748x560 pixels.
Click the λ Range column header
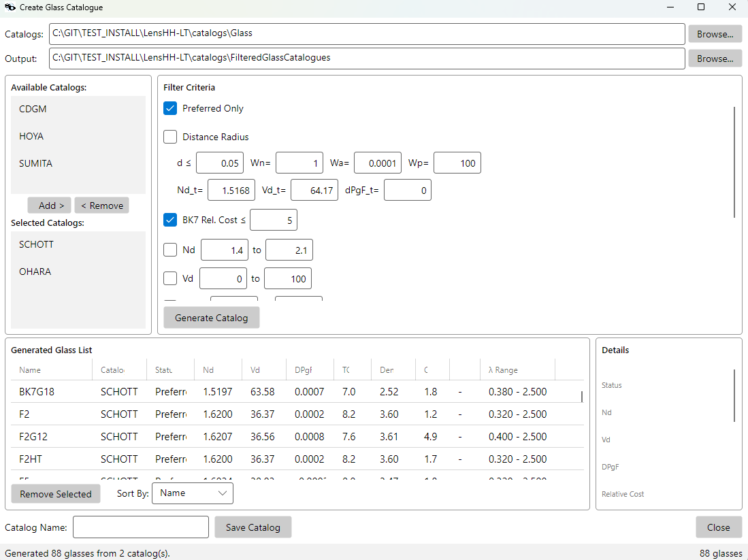tap(517, 370)
